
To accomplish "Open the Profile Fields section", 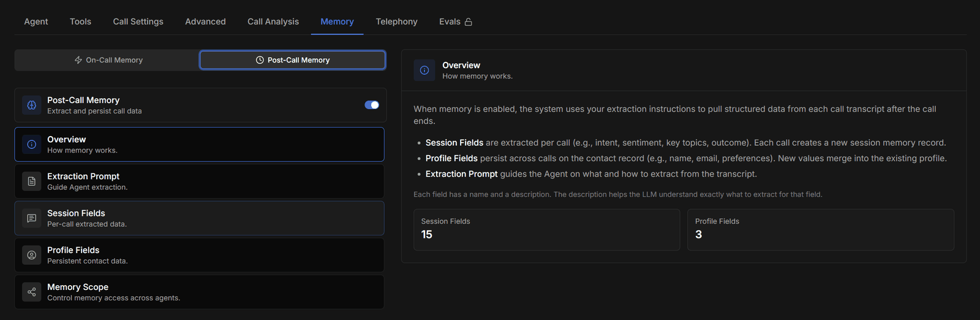I will tap(199, 255).
